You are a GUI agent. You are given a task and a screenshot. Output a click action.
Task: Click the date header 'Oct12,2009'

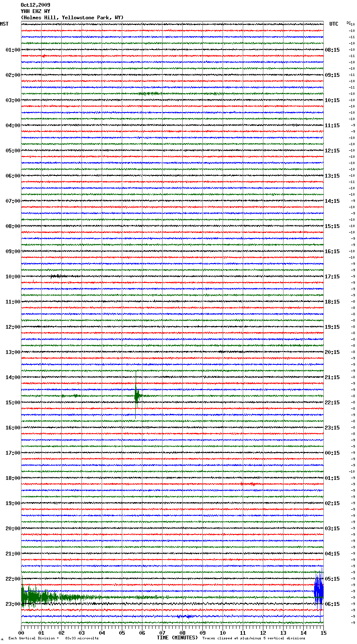pos(35,5)
